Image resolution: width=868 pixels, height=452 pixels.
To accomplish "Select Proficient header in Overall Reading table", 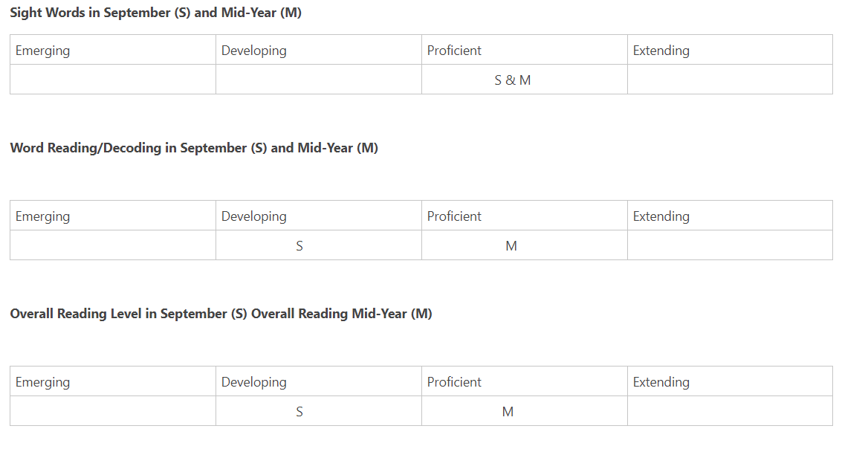I will pyautogui.click(x=524, y=381).
